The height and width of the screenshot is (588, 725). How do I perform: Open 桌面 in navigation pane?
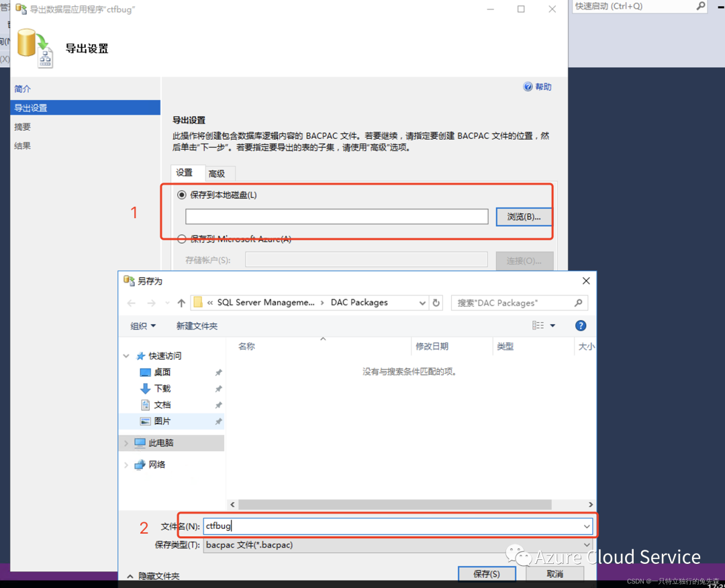coord(162,372)
